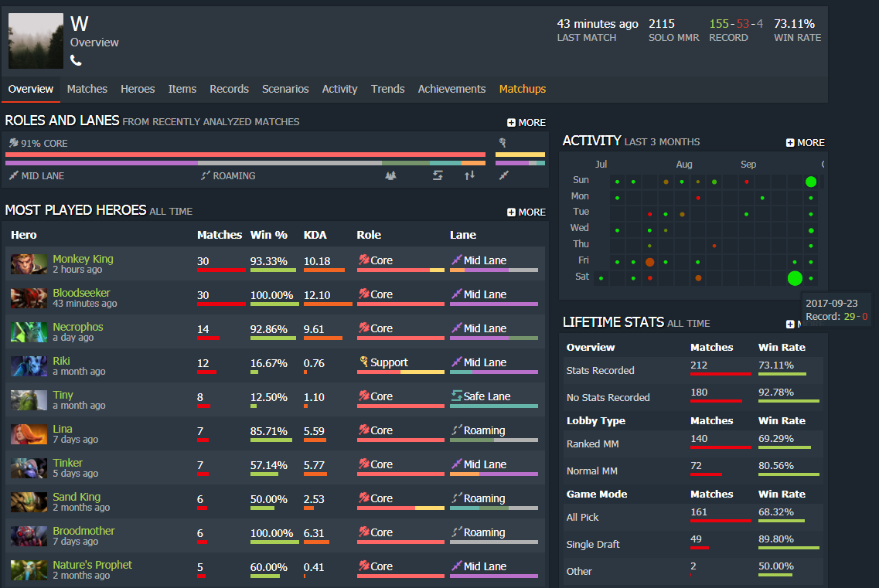
Task: View the Achievements tab
Action: coord(451,89)
